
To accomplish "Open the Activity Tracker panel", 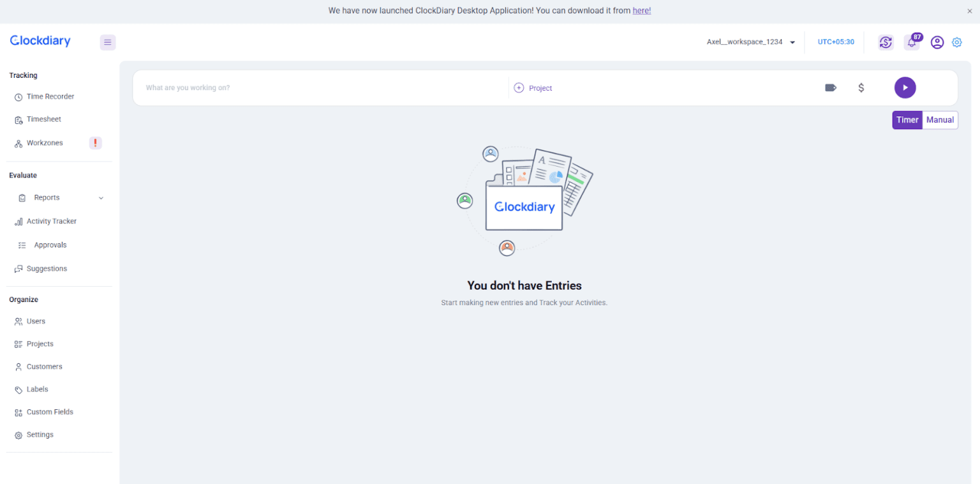I will pos(52,221).
